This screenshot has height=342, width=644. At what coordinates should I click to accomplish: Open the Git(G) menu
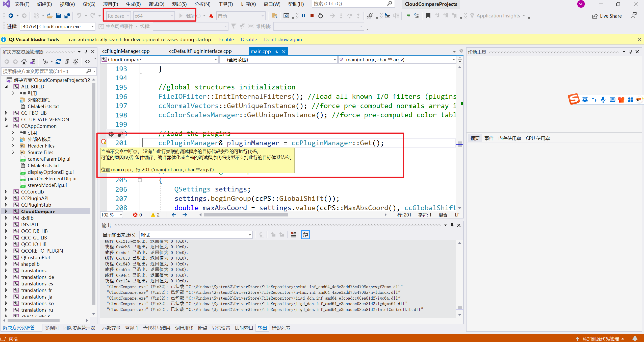coord(89,4)
